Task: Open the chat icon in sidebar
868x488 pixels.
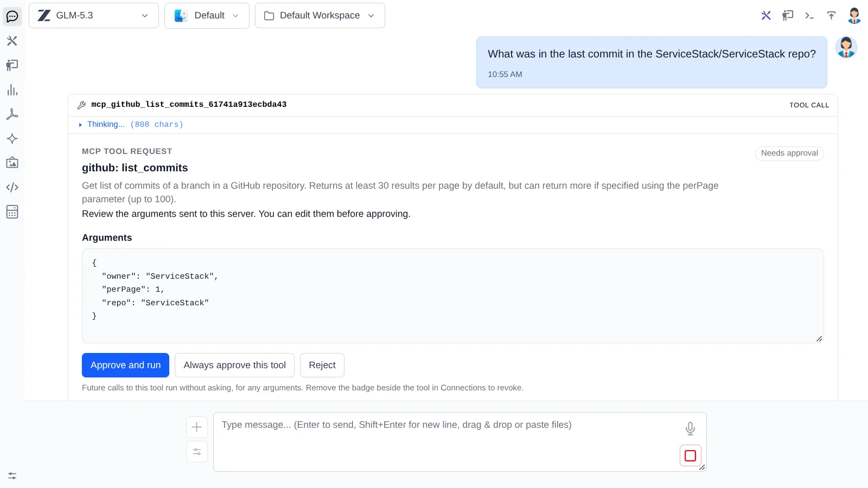Action: click(x=12, y=16)
